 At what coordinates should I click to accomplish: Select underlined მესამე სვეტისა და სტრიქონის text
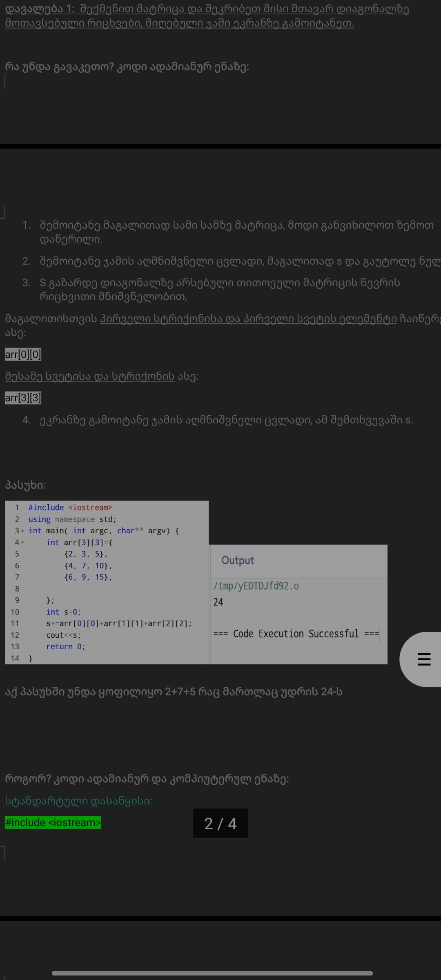click(x=90, y=376)
